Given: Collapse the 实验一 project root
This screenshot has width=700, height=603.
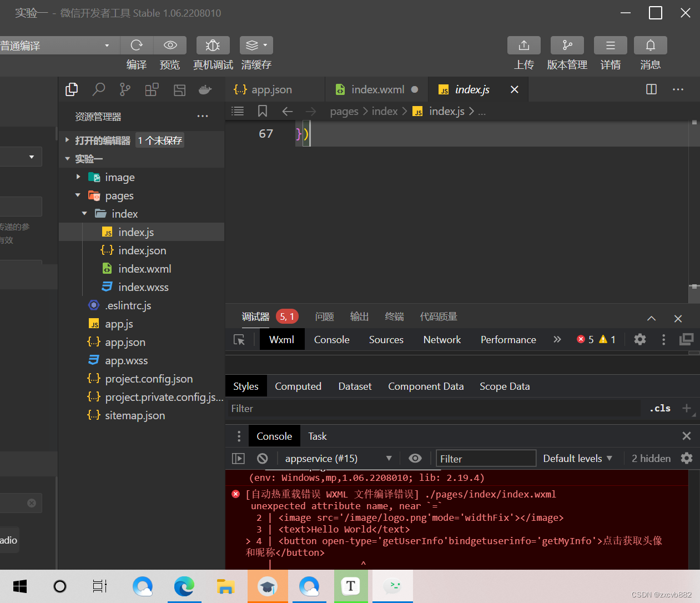Looking at the screenshot, I should tap(67, 159).
